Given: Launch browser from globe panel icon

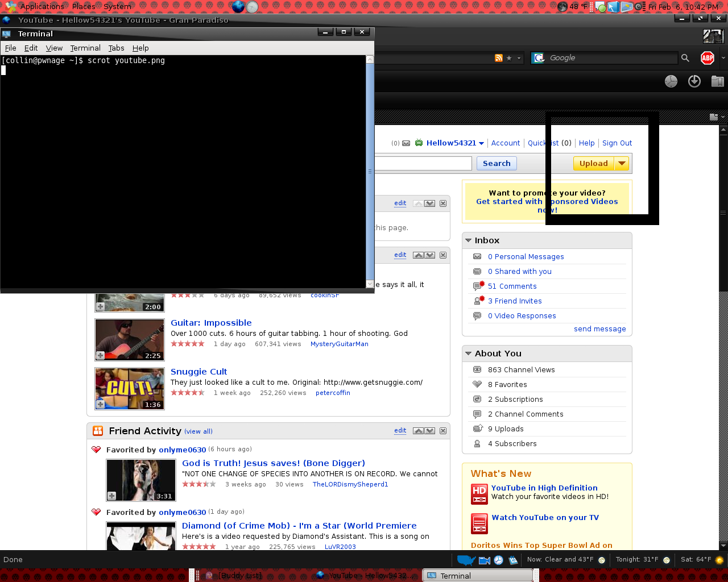Looking at the screenshot, I should pos(238,6).
